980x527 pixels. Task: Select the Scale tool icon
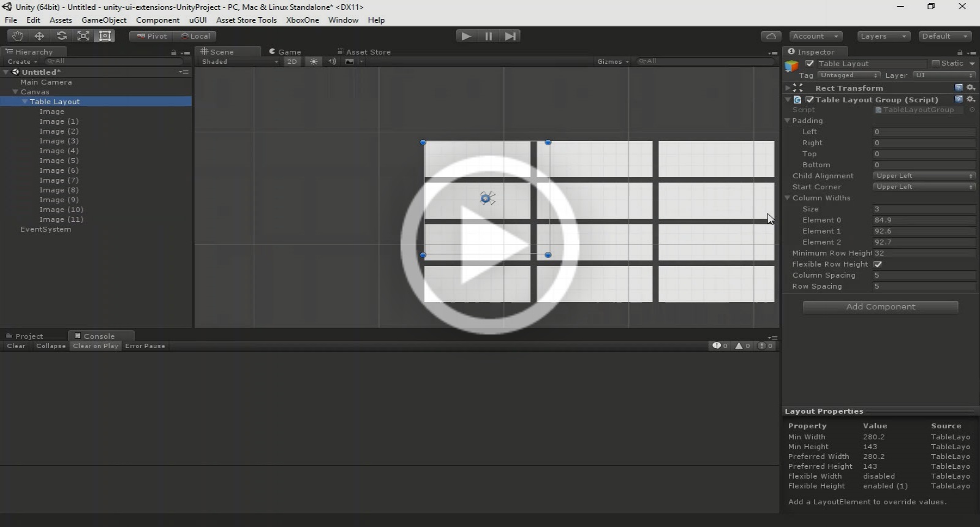tap(83, 36)
